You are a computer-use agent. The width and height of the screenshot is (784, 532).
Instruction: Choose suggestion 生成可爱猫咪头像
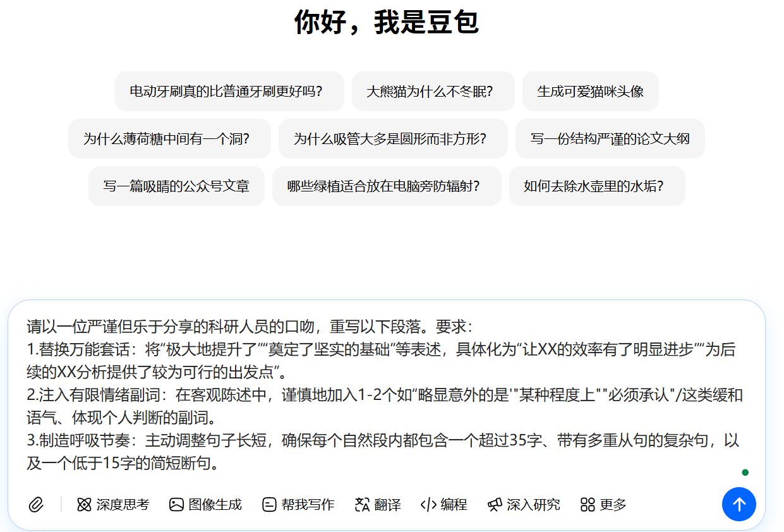[x=591, y=91]
